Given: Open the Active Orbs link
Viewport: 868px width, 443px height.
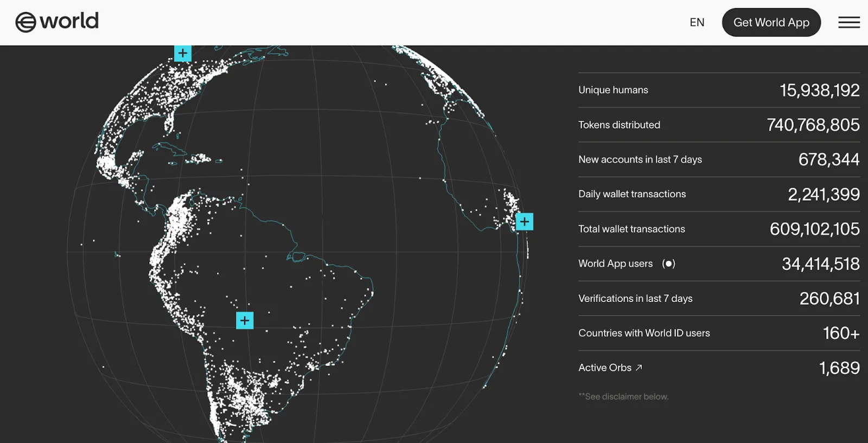Looking at the screenshot, I should click(x=610, y=368).
